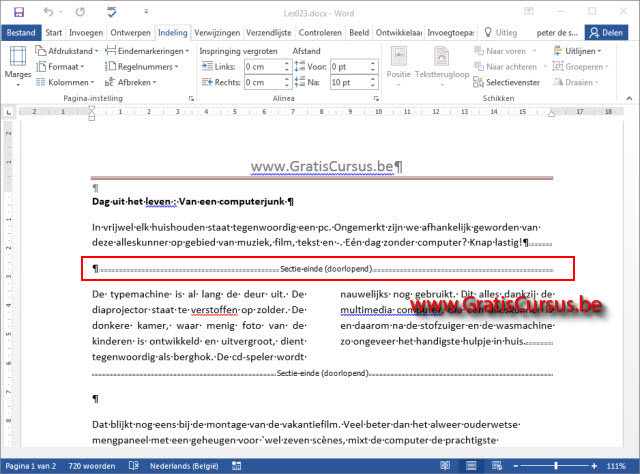Click the zoom in plus button
Screen dimensions: 640x474
coord(594,466)
